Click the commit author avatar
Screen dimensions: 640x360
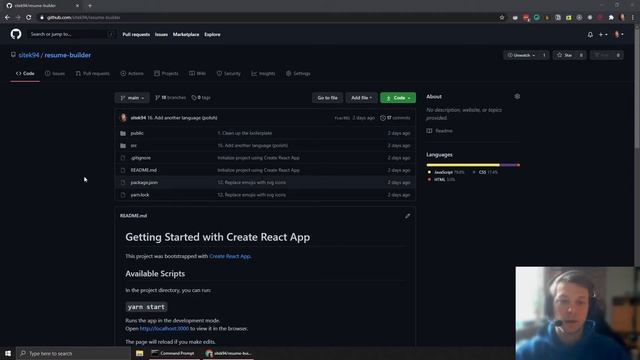point(123,118)
